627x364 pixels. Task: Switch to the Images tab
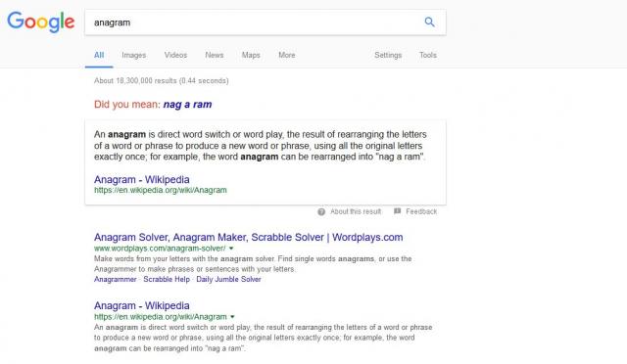(133, 55)
